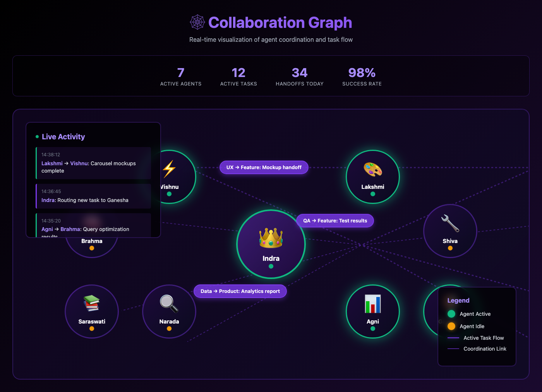
Task: Toggle Agni's green active status dot
Action: 372,328
